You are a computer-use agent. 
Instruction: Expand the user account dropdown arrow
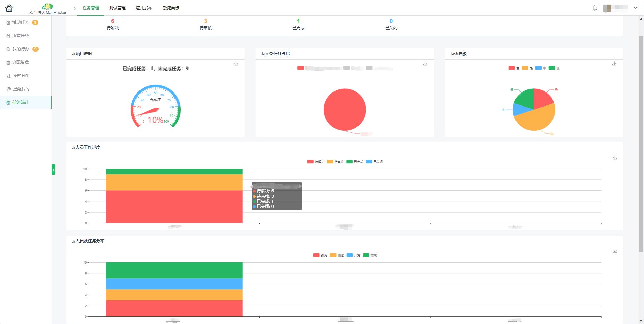pyautogui.click(x=635, y=8)
